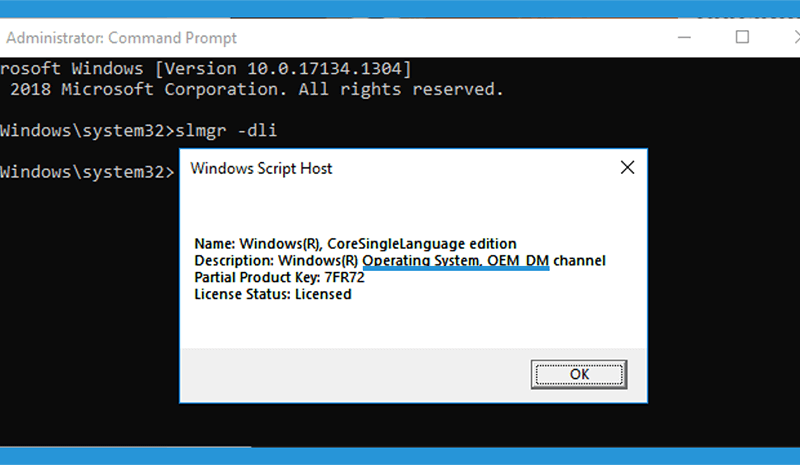Viewport: 800px width, 465px height.
Task: Click the Partial Product Key 7FR72 line
Action: pos(280,278)
